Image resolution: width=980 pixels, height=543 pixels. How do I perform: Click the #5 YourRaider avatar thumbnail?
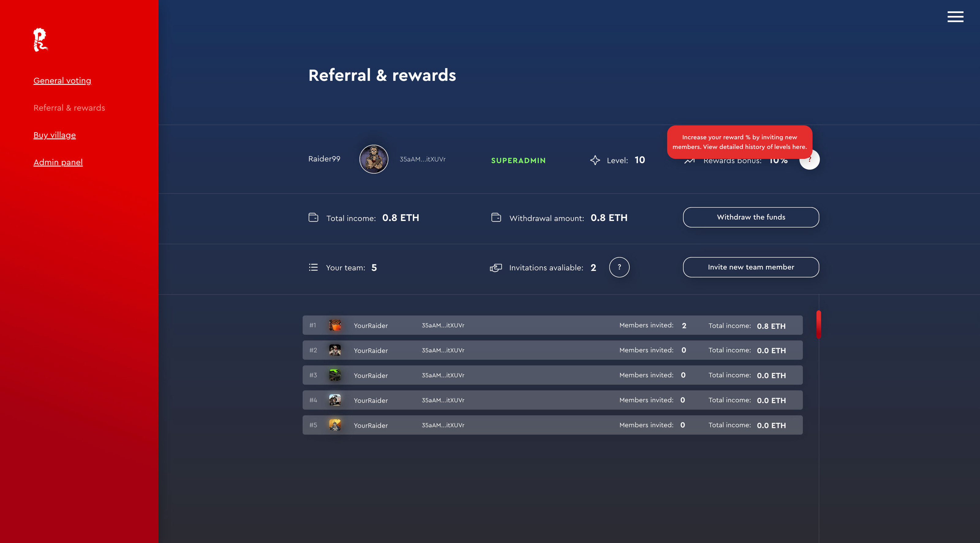point(334,425)
